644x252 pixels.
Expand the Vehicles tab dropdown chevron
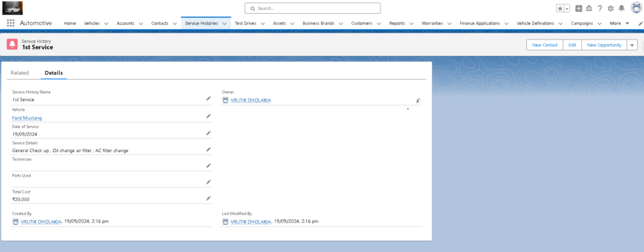106,23
